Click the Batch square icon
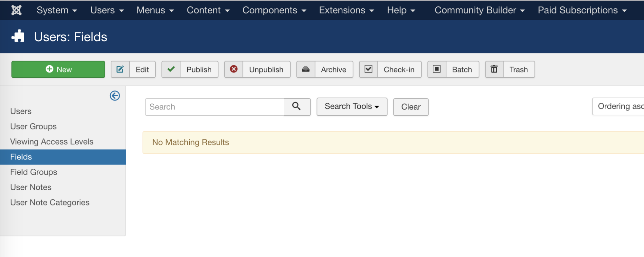This screenshot has width=644, height=257. tap(437, 69)
